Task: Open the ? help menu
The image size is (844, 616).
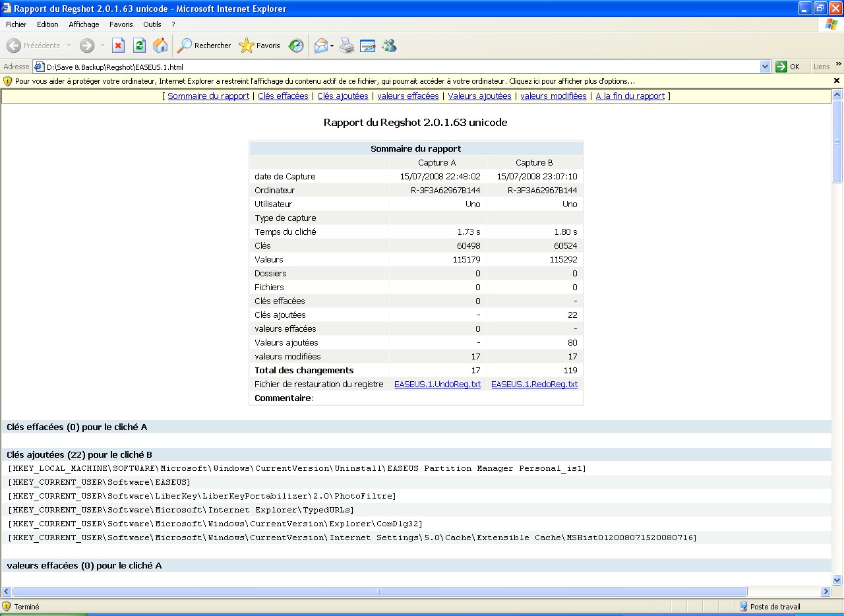Action: pos(173,24)
